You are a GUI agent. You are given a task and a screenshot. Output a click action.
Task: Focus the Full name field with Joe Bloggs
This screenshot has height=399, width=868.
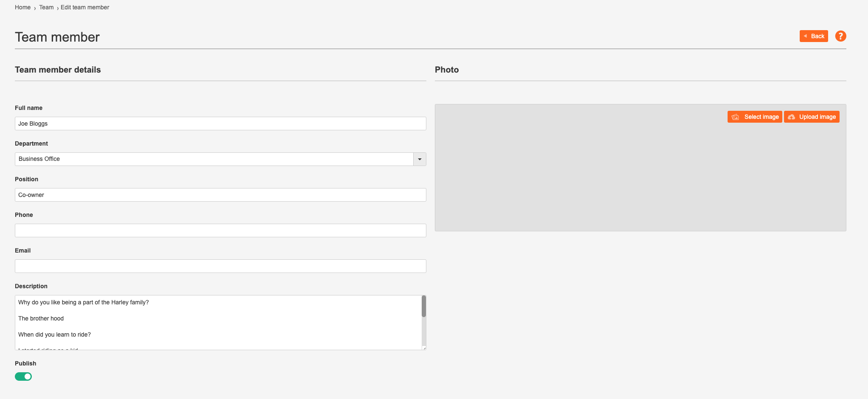221,124
